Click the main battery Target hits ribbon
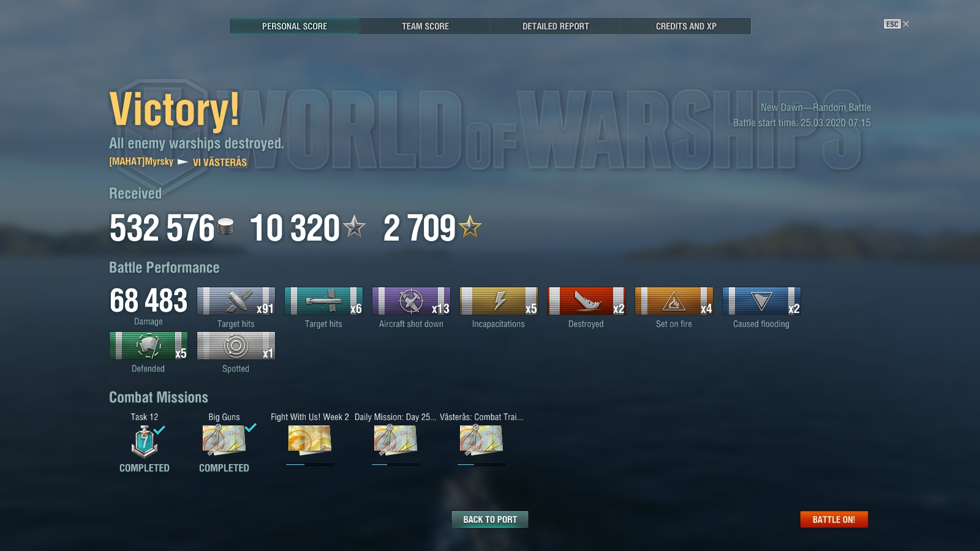The width and height of the screenshot is (980, 551). pos(236,301)
